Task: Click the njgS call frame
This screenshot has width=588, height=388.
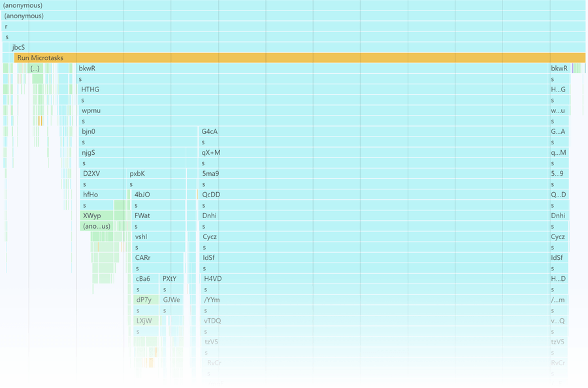Action: point(139,153)
